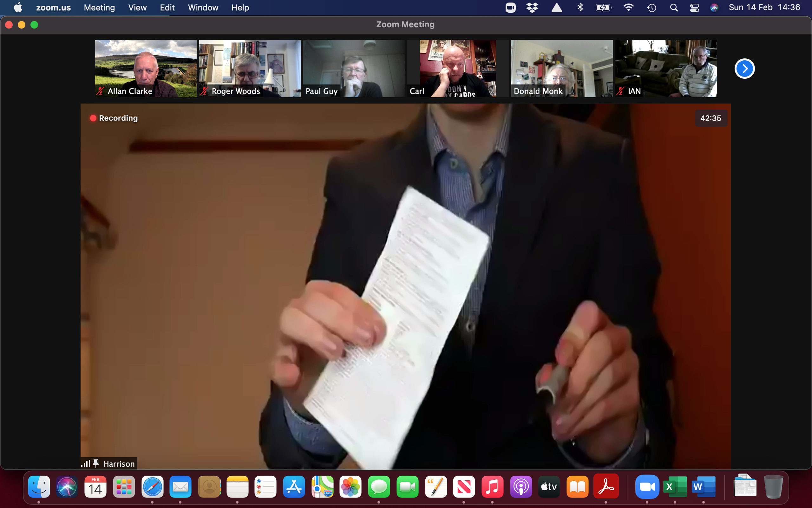Open Spotlight search
812x508 pixels.
pos(673,7)
